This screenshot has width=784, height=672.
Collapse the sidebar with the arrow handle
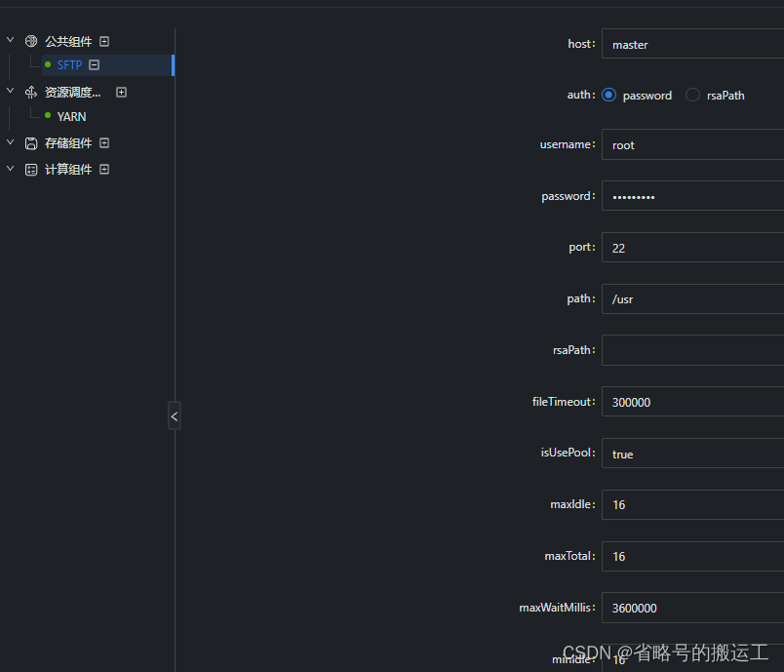point(174,416)
